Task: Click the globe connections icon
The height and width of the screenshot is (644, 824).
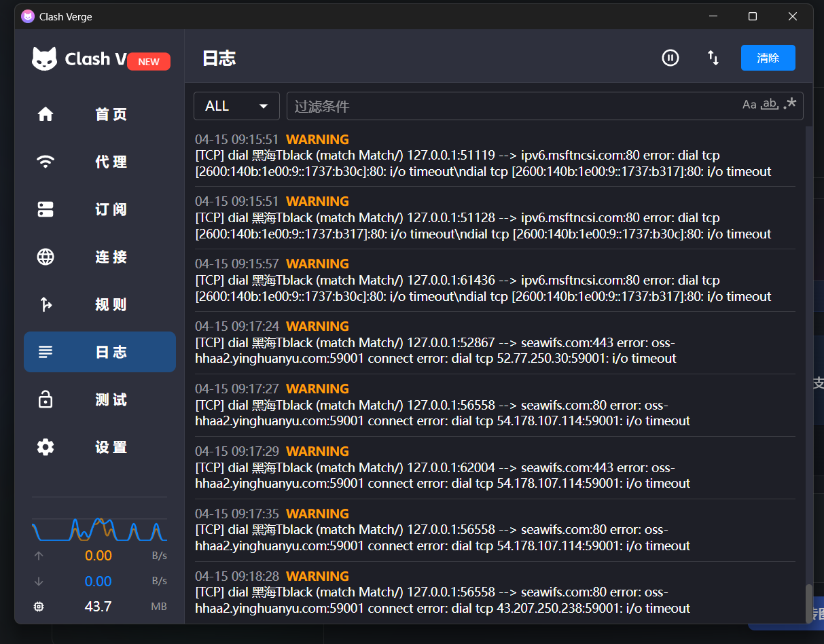Action: point(46,257)
